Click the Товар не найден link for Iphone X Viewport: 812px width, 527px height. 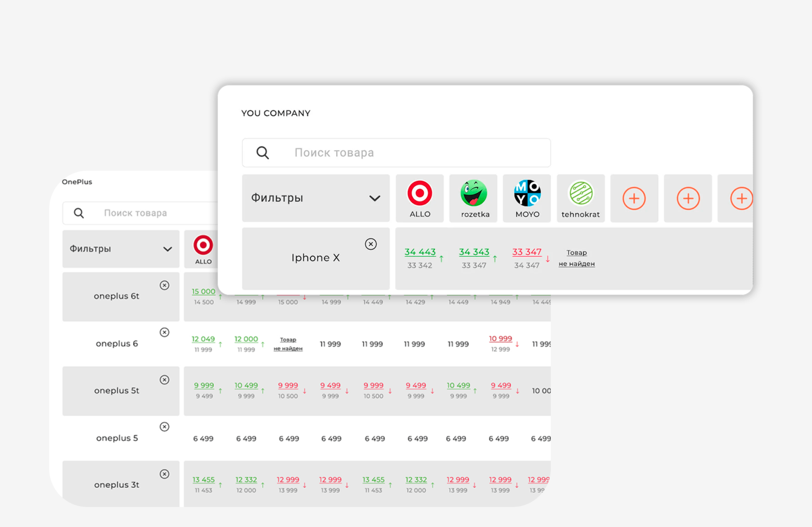point(576,258)
